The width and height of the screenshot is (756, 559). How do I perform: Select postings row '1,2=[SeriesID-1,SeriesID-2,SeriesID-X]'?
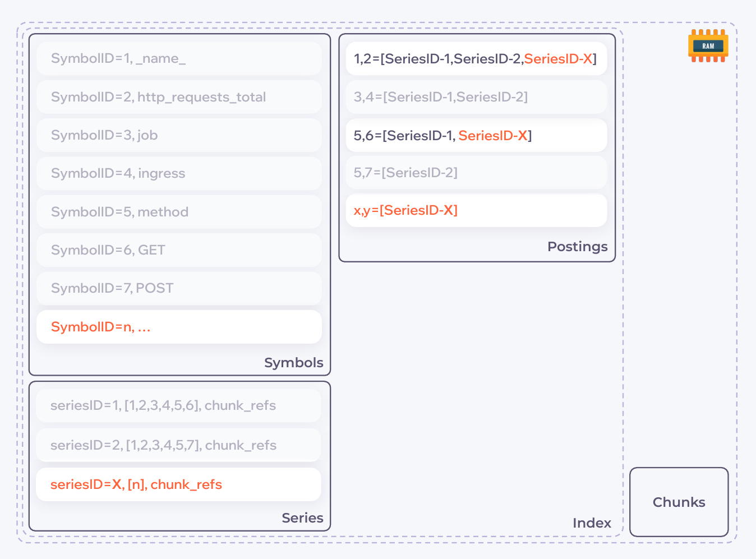coord(477,58)
